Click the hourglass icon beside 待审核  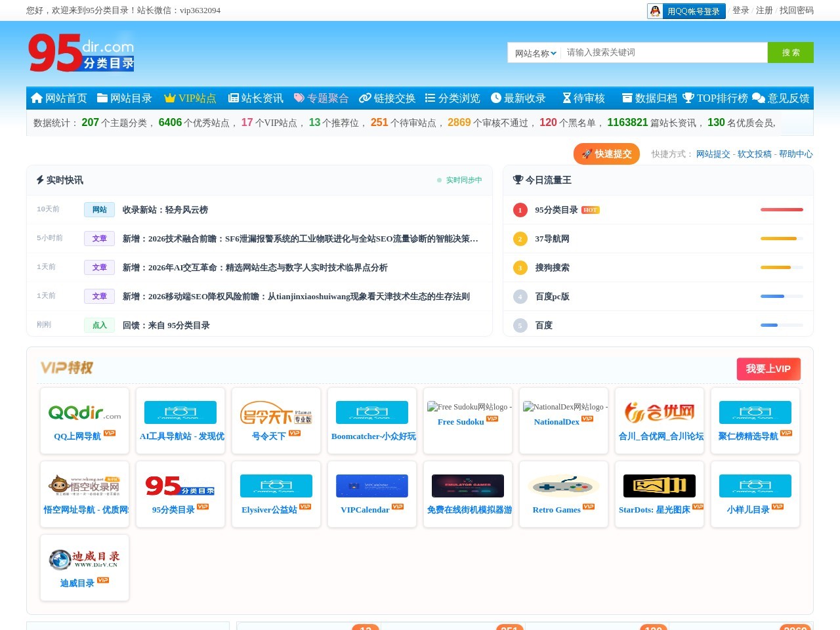(x=567, y=98)
